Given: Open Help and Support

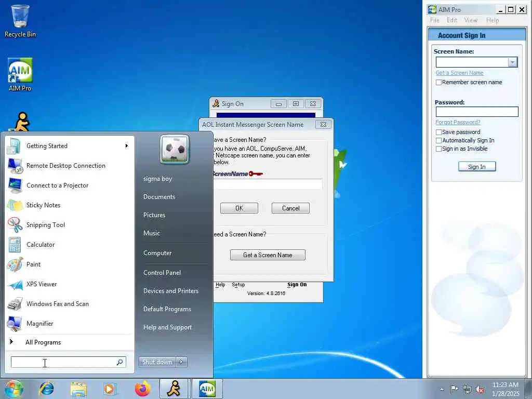Looking at the screenshot, I should point(167,327).
